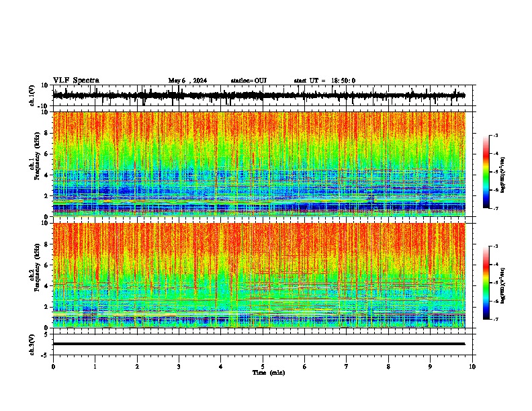Click the ch.2 spectrogram panel
This screenshot has height=411, width=532.
click(259, 275)
